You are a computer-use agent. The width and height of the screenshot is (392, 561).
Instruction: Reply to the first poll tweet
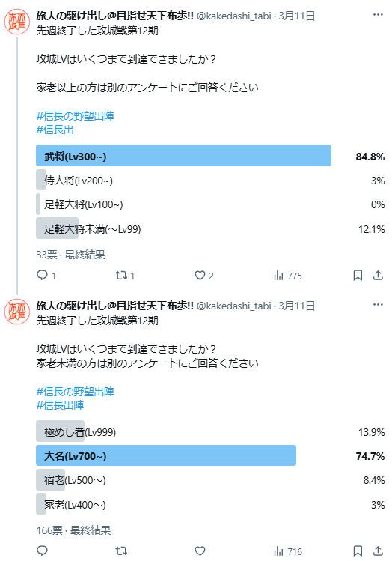46,276
